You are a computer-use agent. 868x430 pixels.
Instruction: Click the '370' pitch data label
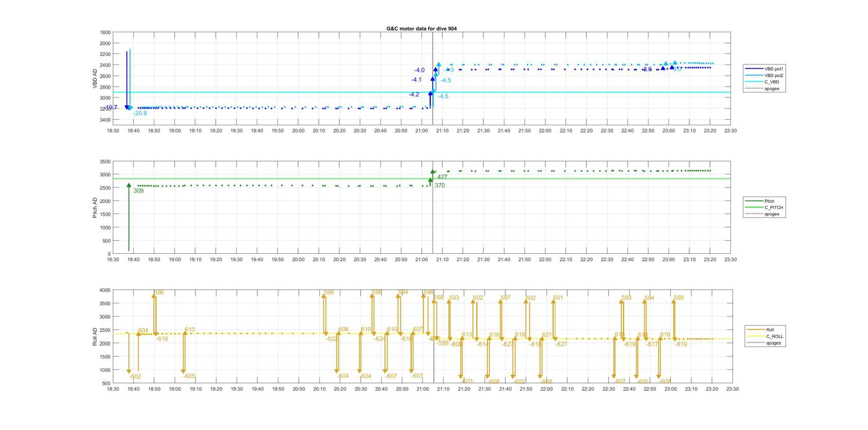tap(440, 186)
